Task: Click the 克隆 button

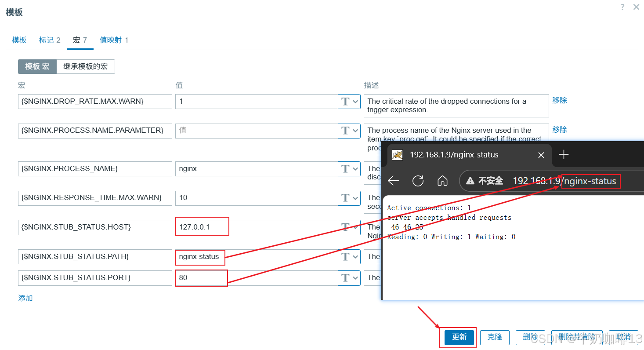Action: [495, 337]
